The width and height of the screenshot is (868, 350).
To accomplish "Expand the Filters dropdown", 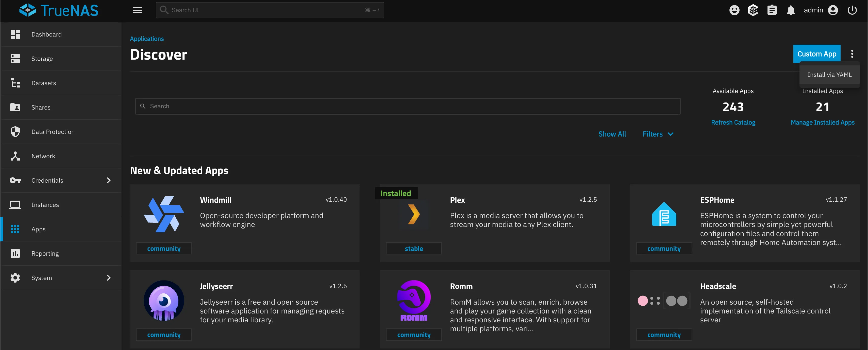I will point(658,134).
